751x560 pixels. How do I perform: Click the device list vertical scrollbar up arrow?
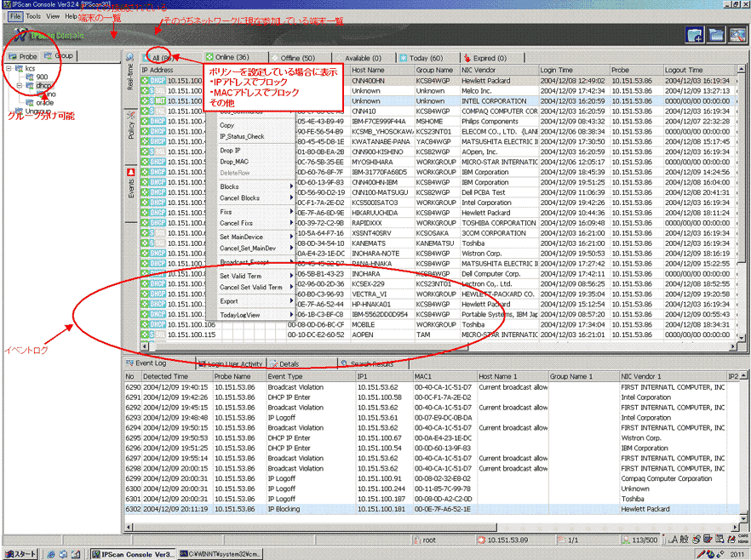pyautogui.click(x=741, y=70)
